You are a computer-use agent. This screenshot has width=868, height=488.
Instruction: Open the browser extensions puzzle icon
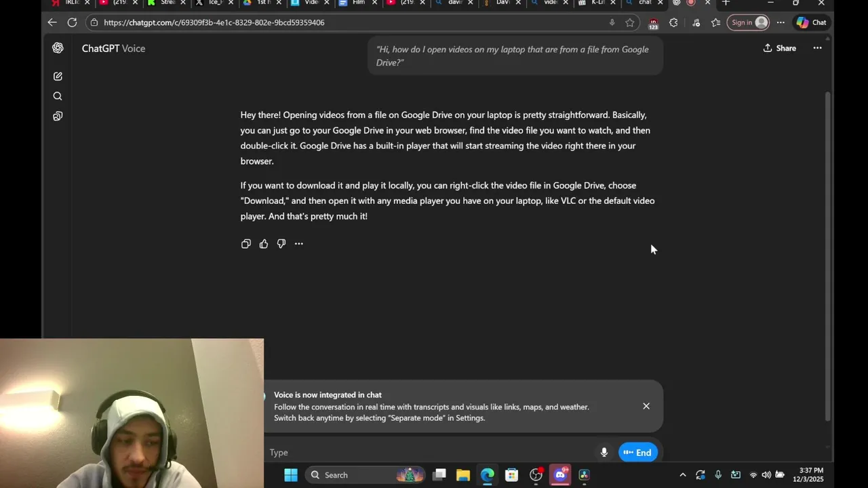coord(673,22)
